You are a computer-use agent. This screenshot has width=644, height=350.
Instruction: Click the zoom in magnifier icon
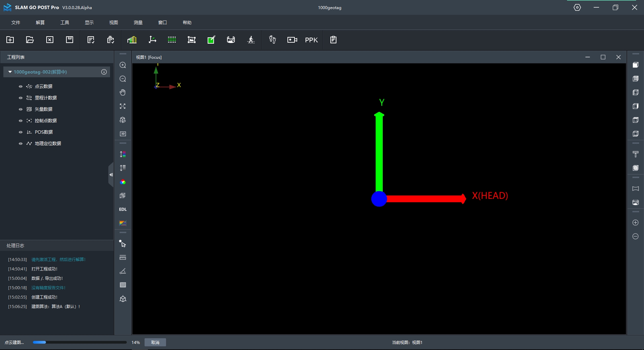pos(123,65)
